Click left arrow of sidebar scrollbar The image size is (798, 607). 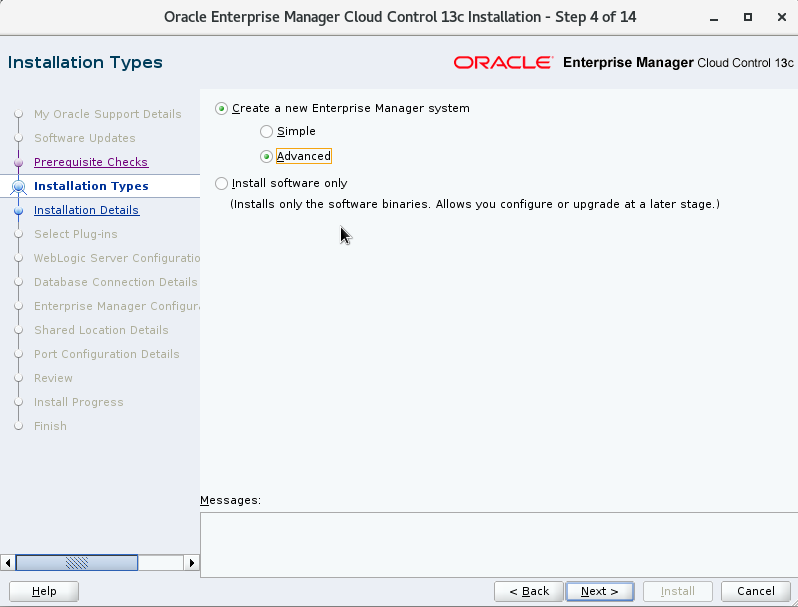pos(8,563)
